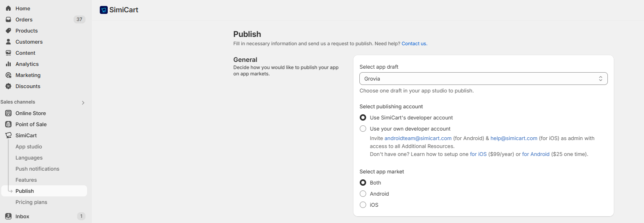The image size is (644, 223).
Task: Choose iOS as the app market
Action: pos(363,205)
